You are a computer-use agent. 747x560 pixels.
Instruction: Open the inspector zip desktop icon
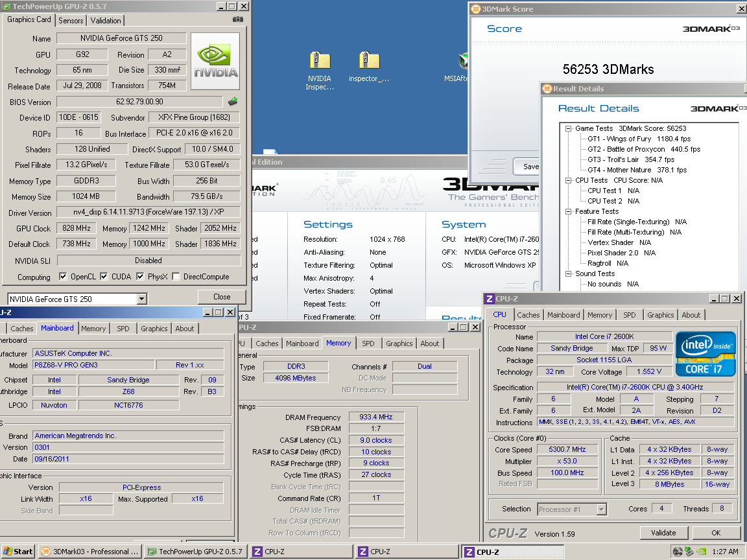[x=369, y=67]
